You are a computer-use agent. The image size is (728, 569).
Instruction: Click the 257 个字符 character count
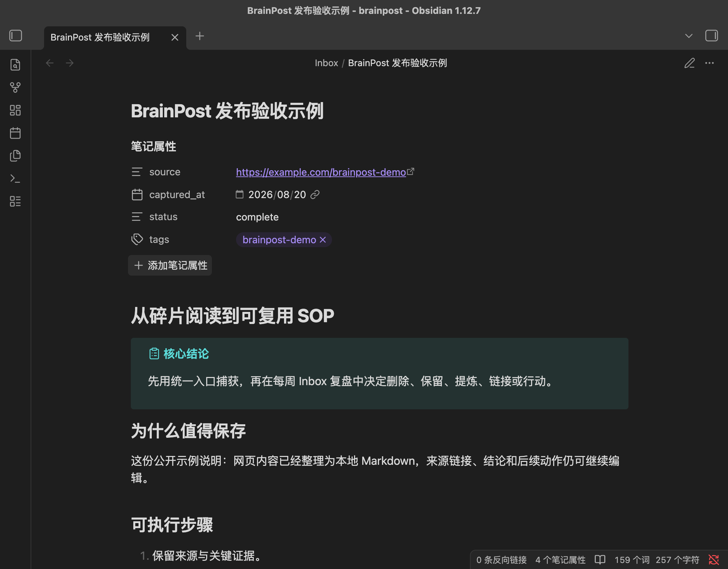point(677,560)
